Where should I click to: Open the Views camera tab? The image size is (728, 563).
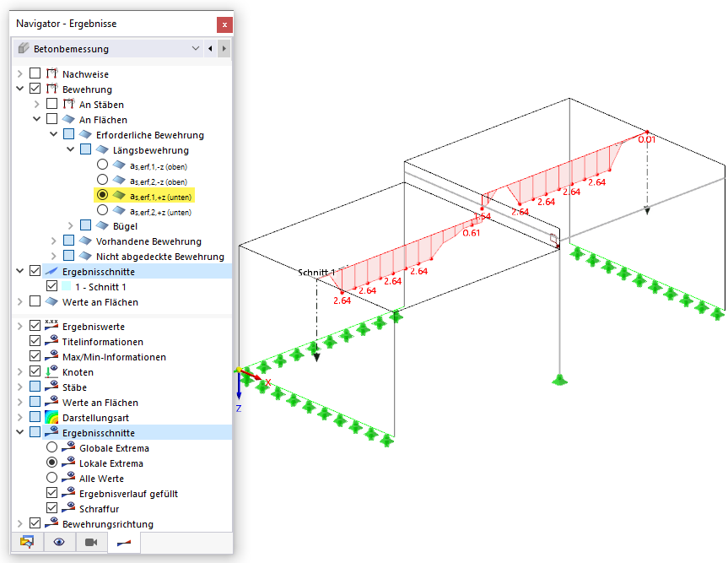coord(91,542)
